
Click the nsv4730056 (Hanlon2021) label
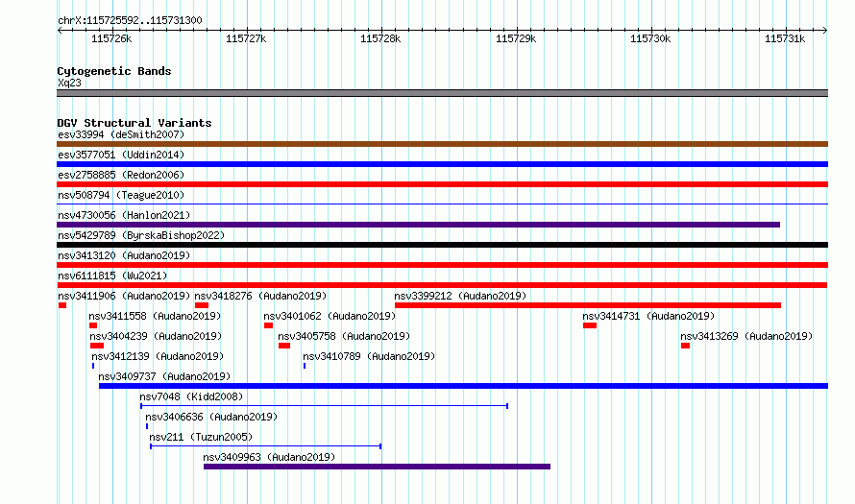pyautogui.click(x=124, y=215)
